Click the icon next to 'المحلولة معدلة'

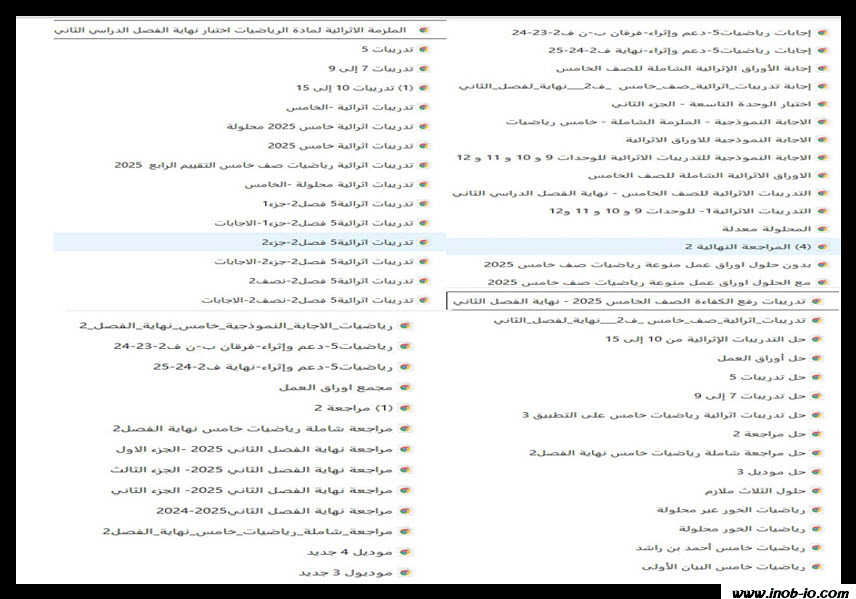pyautogui.click(x=822, y=227)
